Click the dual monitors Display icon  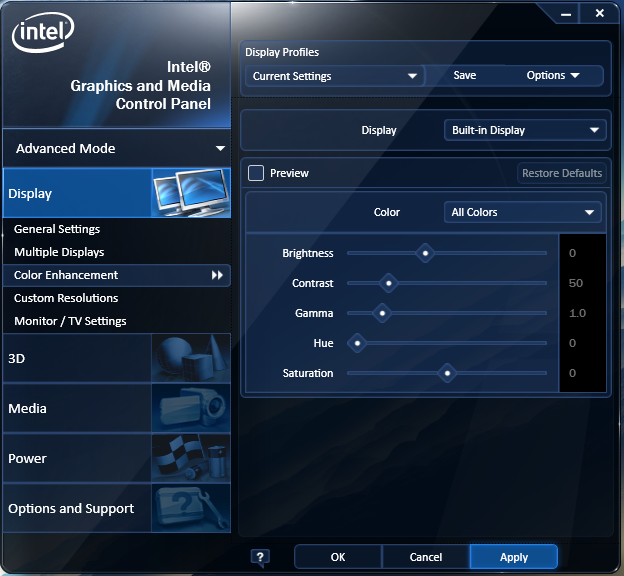(191, 193)
